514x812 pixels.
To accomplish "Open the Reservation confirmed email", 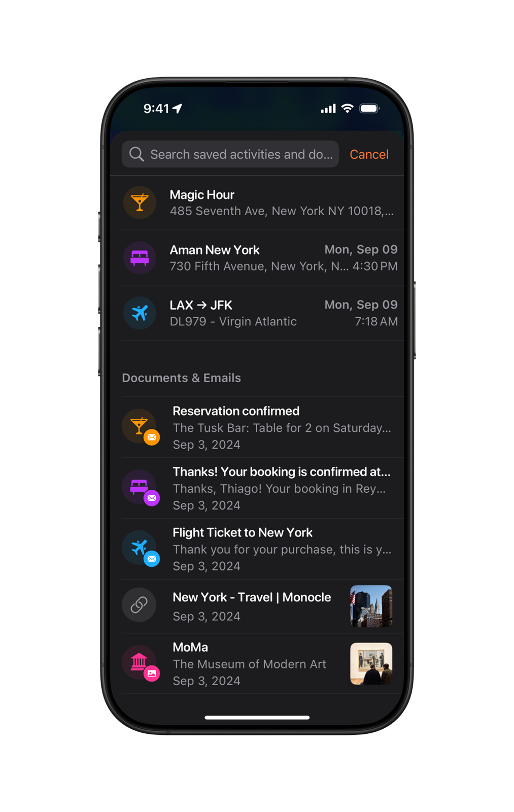I will 263,427.
